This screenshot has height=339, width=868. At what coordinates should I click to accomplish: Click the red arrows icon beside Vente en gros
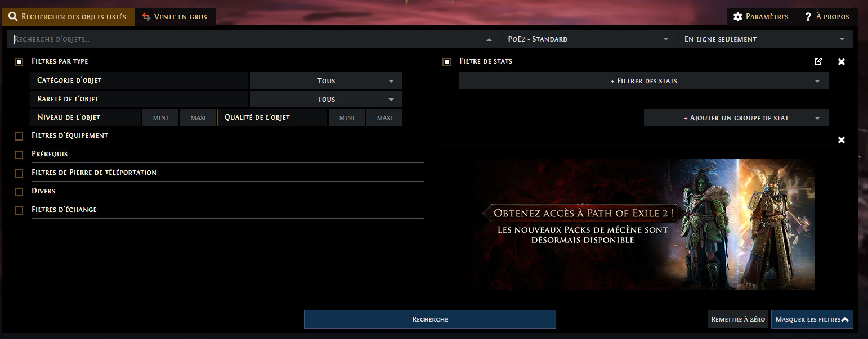146,17
